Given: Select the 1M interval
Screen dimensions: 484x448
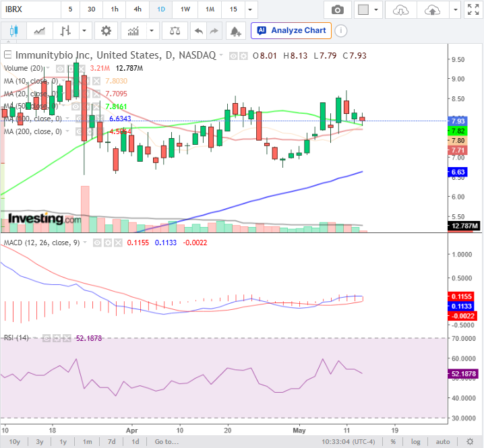Looking at the screenshot, I should 210,10.
